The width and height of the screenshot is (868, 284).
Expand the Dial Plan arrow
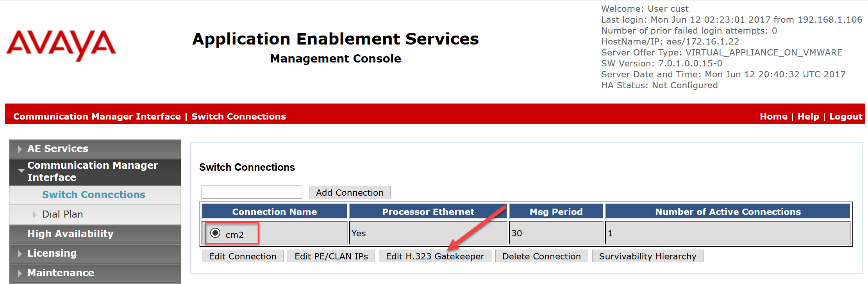[x=34, y=214]
